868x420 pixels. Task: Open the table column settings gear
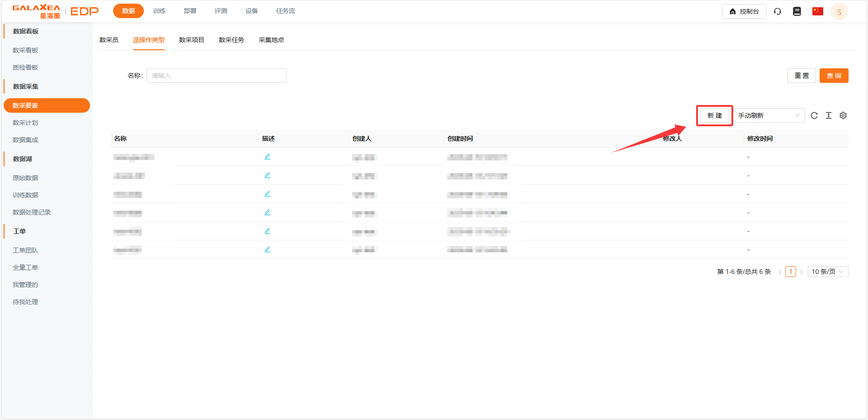tap(843, 115)
